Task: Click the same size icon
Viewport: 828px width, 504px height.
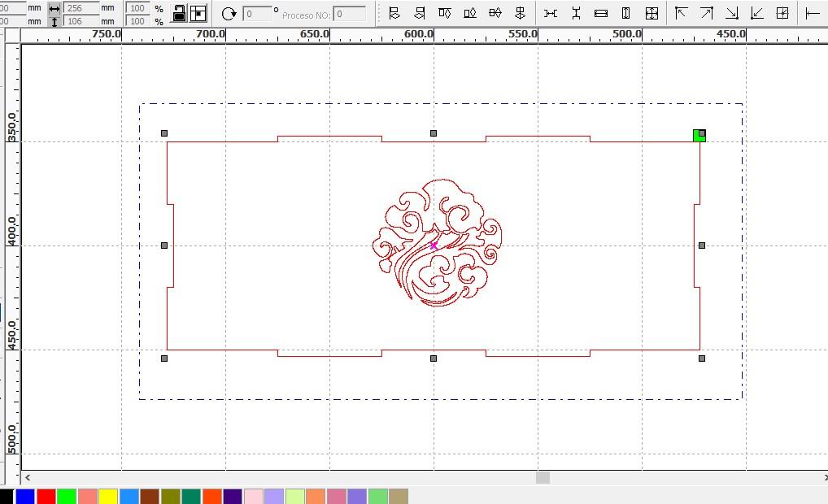Action: click(x=652, y=13)
